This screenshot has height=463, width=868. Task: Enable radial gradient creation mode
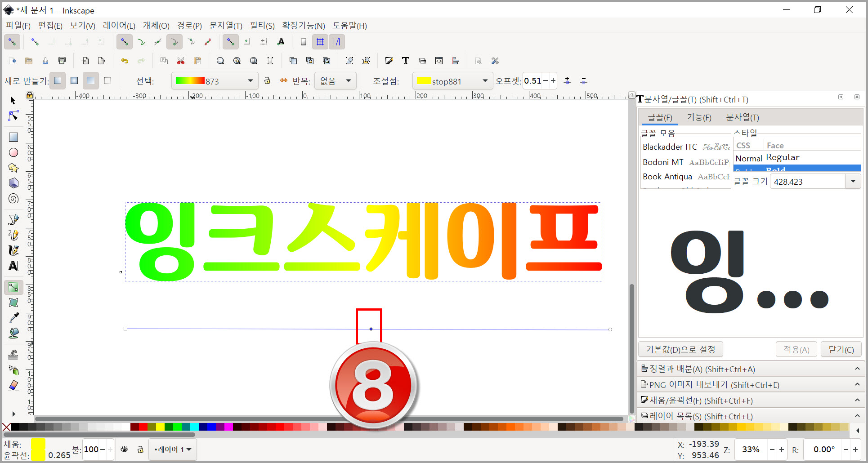coord(74,80)
